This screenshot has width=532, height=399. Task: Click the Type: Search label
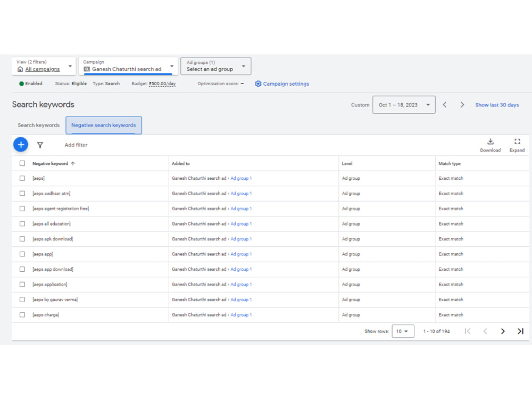[106, 84]
